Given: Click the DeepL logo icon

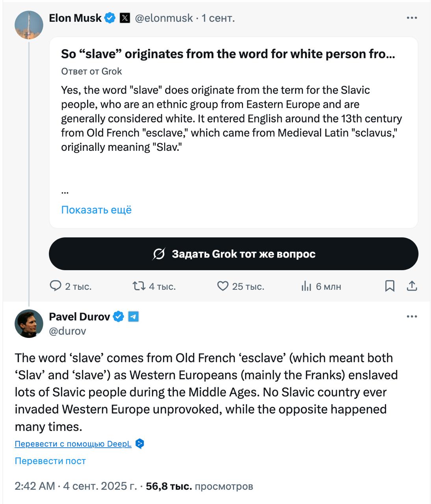Looking at the screenshot, I should pos(139,444).
